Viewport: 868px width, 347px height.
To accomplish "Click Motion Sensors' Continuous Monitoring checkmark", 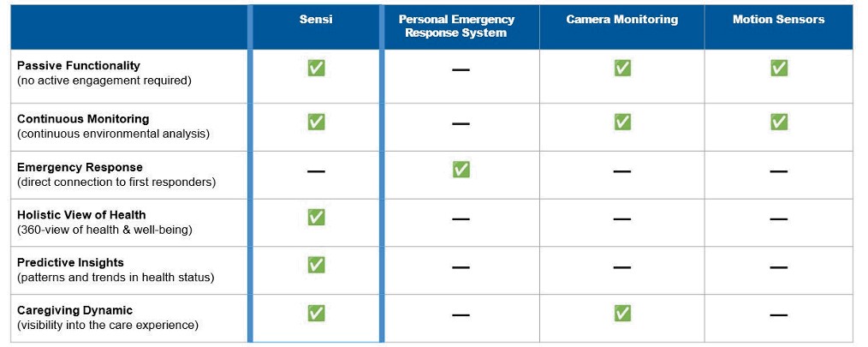I will coord(779,122).
